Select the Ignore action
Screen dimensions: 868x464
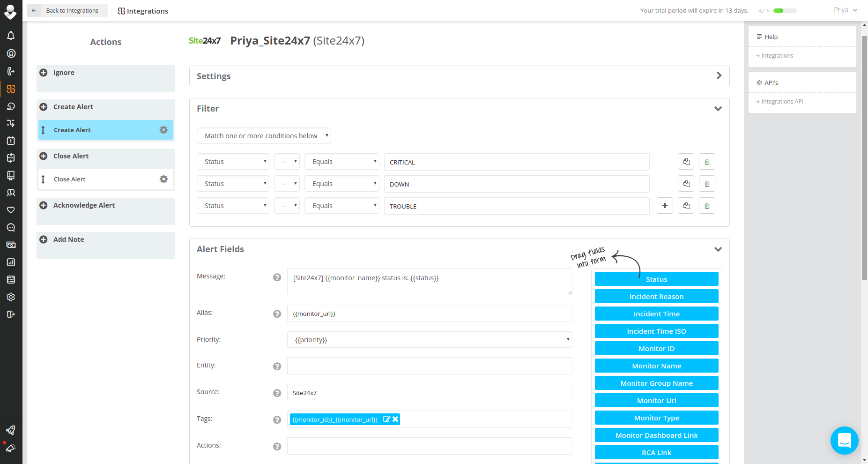pyautogui.click(x=64, y=73)
